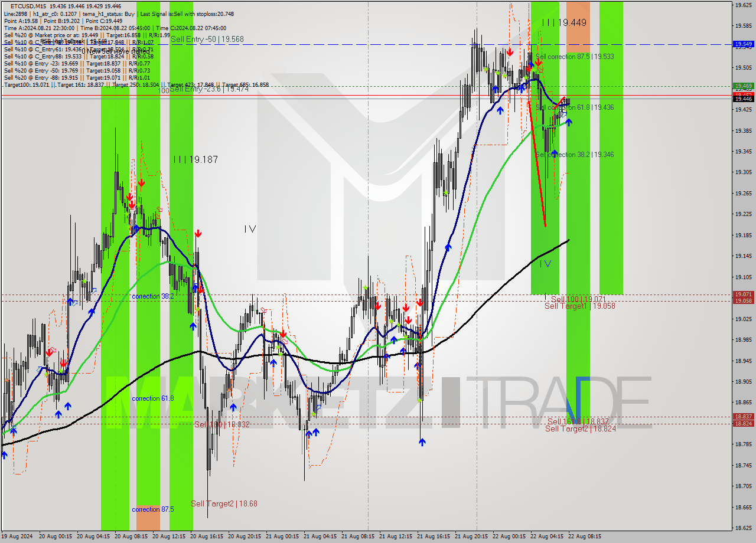Click the 18.945 price axis value
Image resolution: width=756 pixels, height=543 pixels.
743,361
